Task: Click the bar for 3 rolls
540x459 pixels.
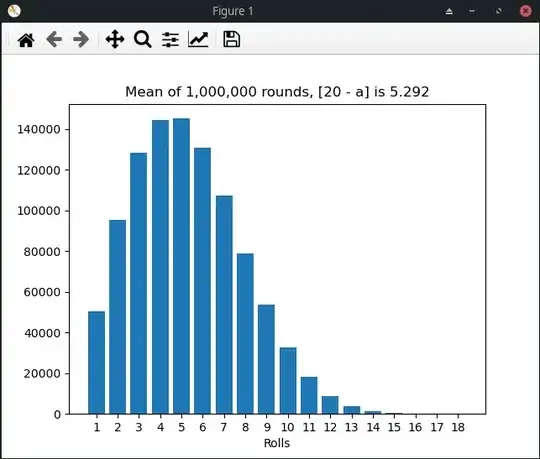Action: pos(138,283)
